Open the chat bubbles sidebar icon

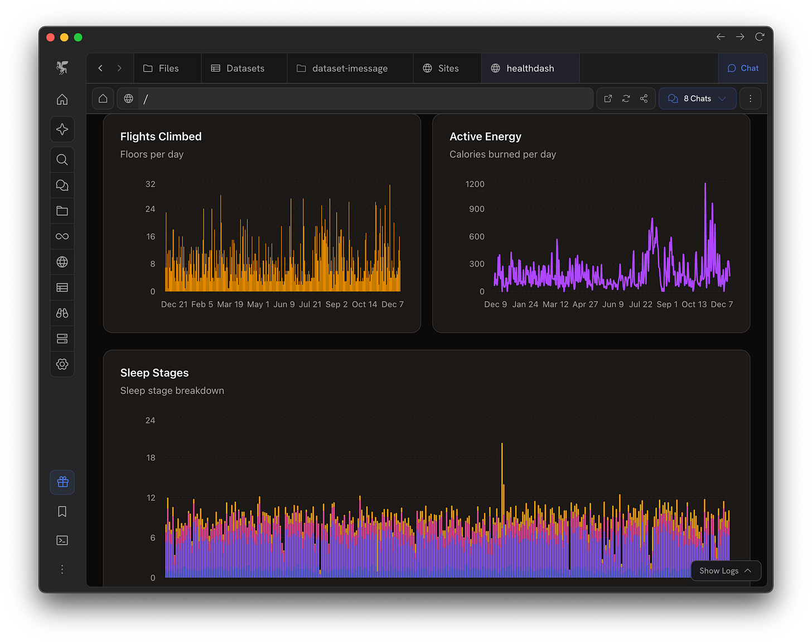click(62, 186)
